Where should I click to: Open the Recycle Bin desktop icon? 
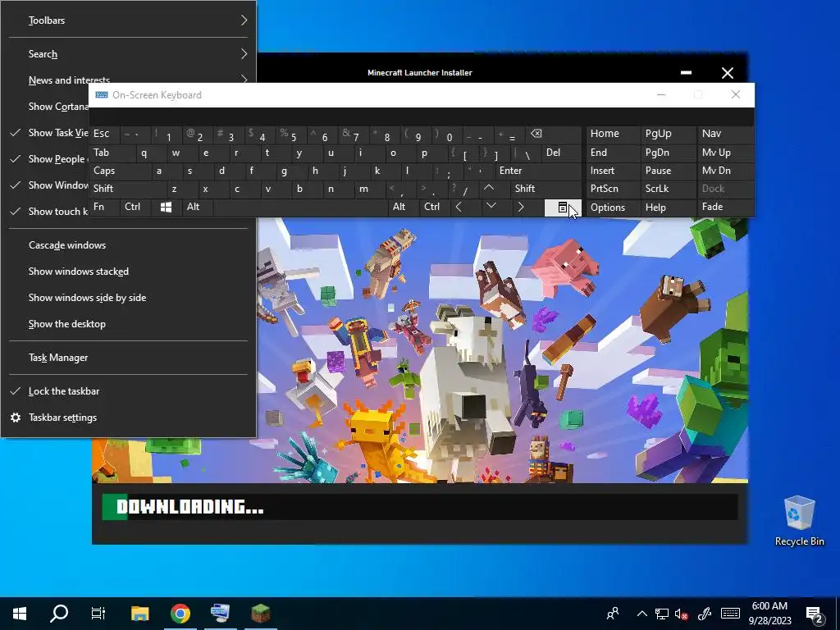(x=799, y=521)
